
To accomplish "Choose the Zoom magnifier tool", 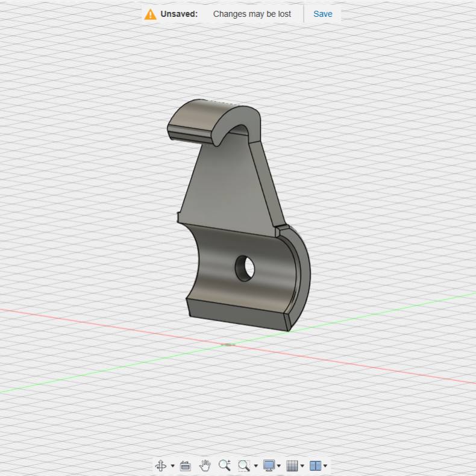I will coord(224,465).
